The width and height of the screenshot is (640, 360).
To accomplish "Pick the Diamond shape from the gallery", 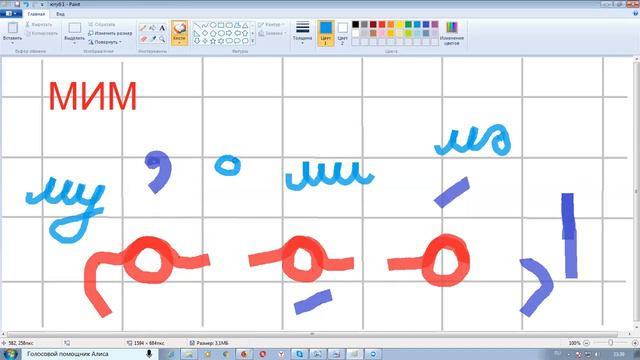I will pyautogui.click(x=205, y=33).
